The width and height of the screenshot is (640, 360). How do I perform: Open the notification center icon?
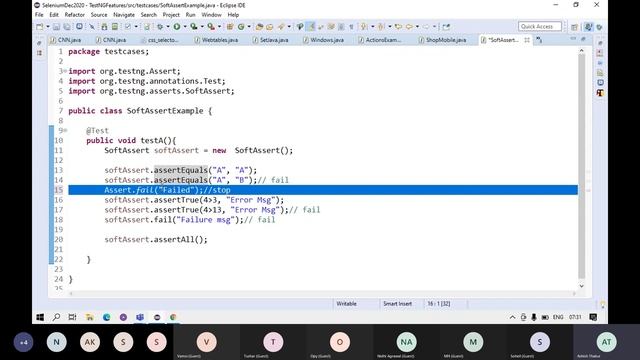(x=593, y=317)
